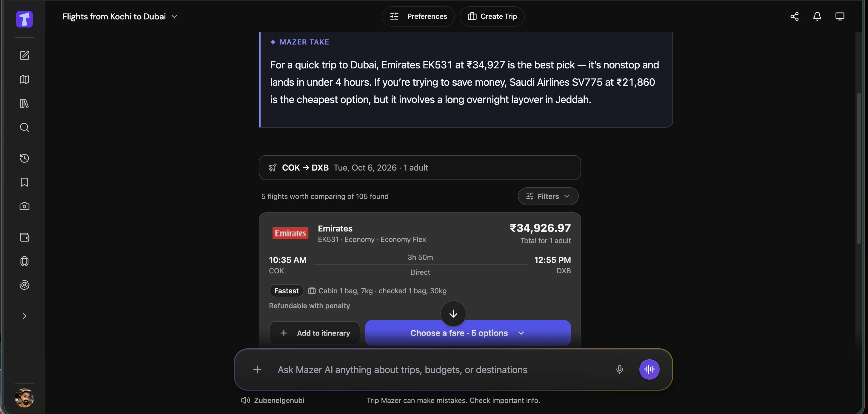Expand Flights from Kochi to Dubai title dropdown
868x414 pixels.
(x=120, y=16)
